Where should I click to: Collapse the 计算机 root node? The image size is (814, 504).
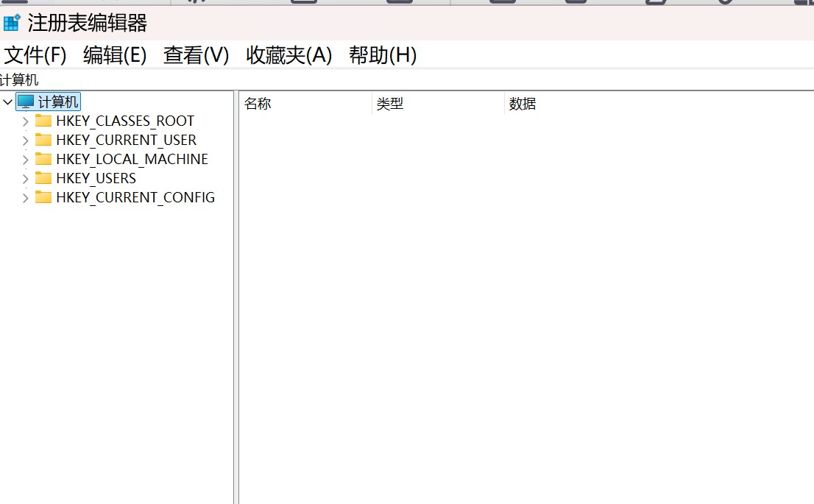click(x=7, y=102)
